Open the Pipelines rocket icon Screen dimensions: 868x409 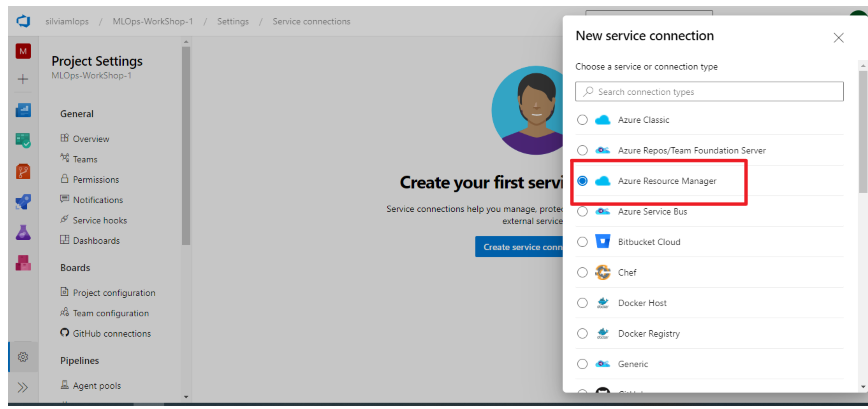pos(23,201)
